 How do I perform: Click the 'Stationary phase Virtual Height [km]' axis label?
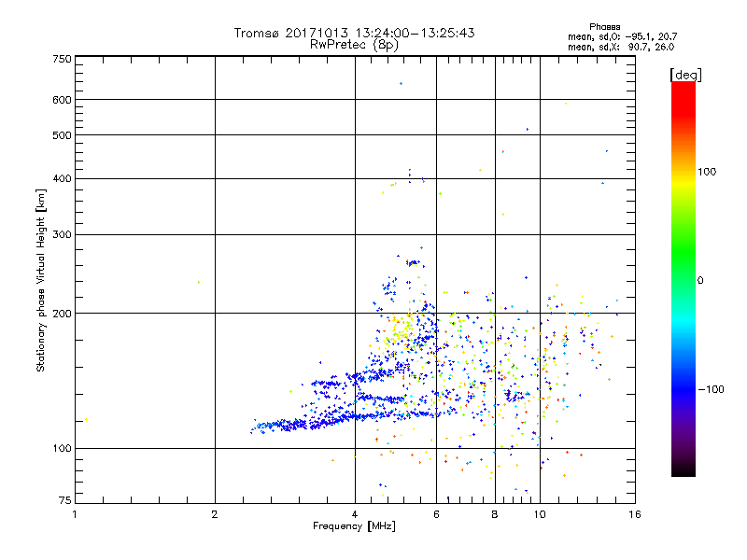click(x=41, y=281)
